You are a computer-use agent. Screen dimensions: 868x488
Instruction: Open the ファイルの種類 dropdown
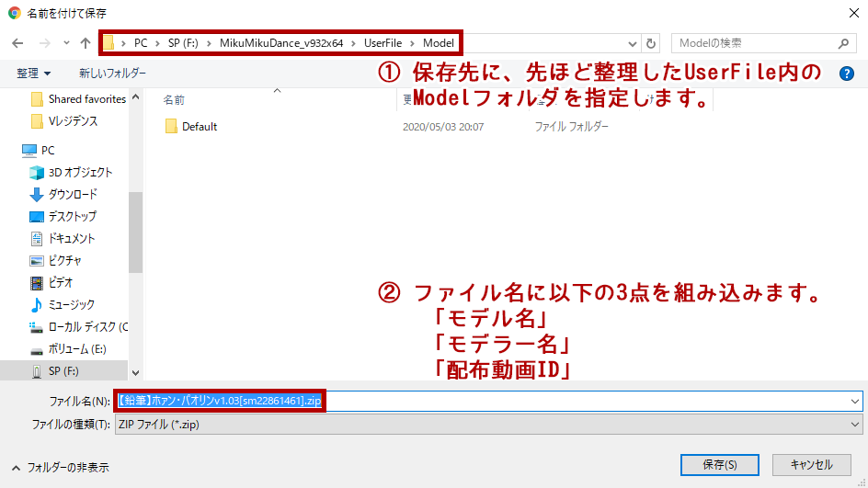[x=854, y=425]
